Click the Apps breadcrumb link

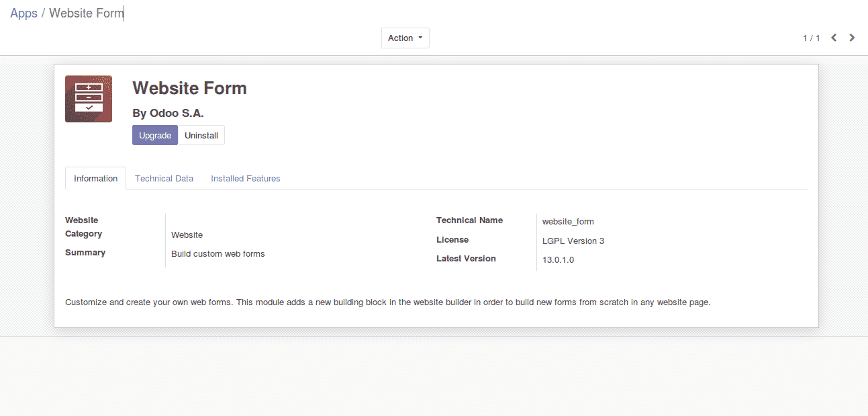tap(23, 13)
